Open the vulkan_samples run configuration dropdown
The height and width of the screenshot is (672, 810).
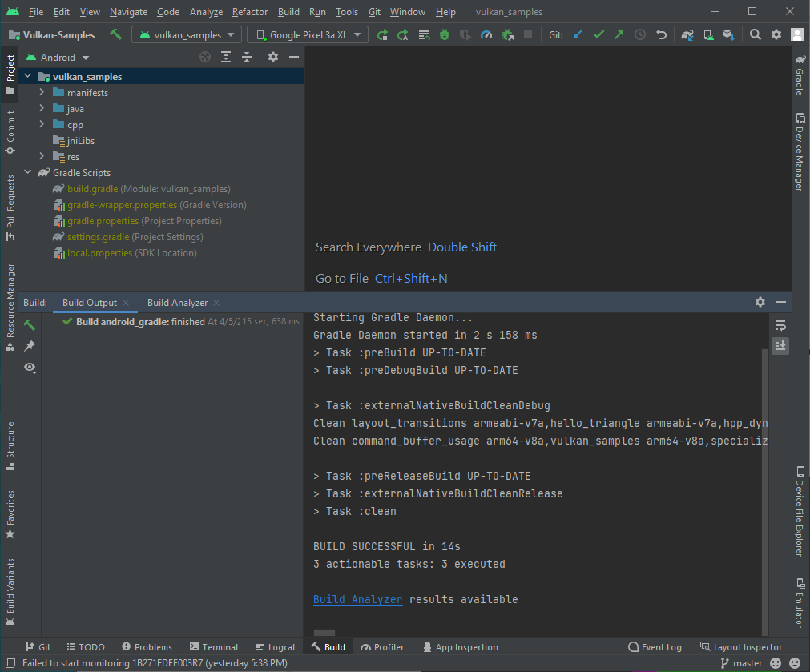coord(186,34)
